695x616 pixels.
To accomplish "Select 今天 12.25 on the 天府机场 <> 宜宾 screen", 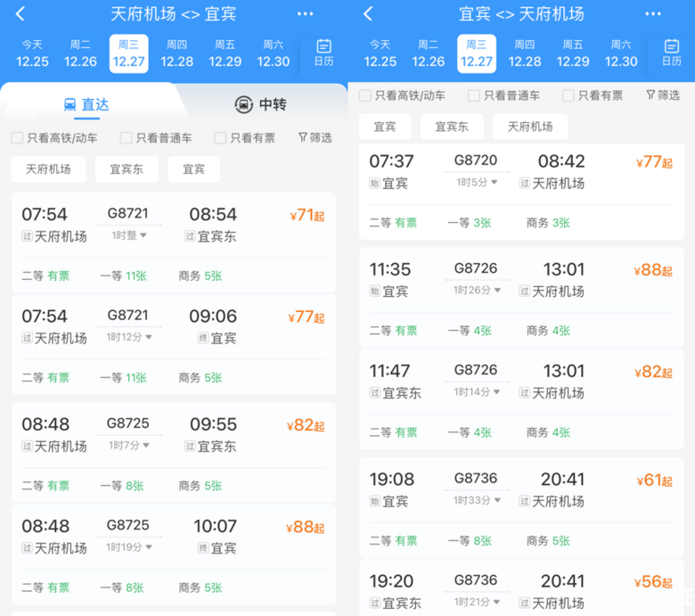I will 32,53.
